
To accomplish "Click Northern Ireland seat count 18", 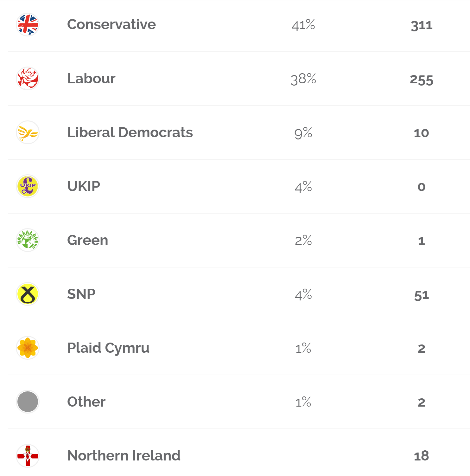I will [422, 456].
